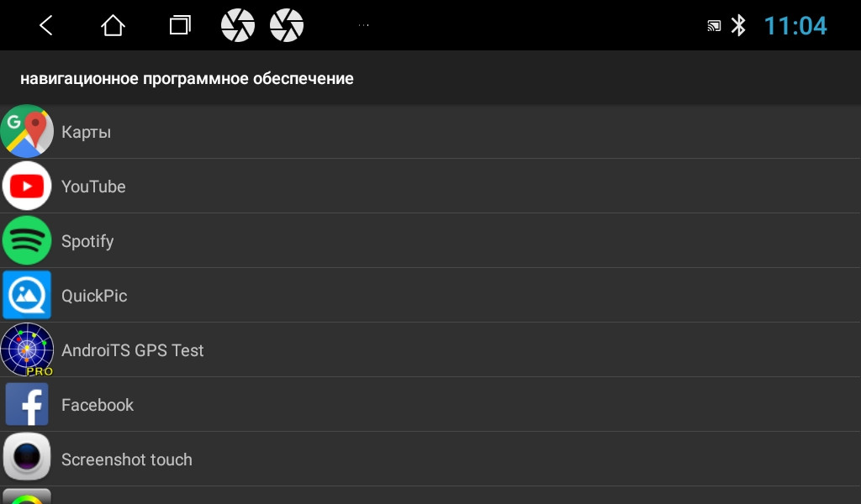Select the Карты list entry text
Image resolution: width=861 pixels, height=504 pixels.
tap(86, 132)
